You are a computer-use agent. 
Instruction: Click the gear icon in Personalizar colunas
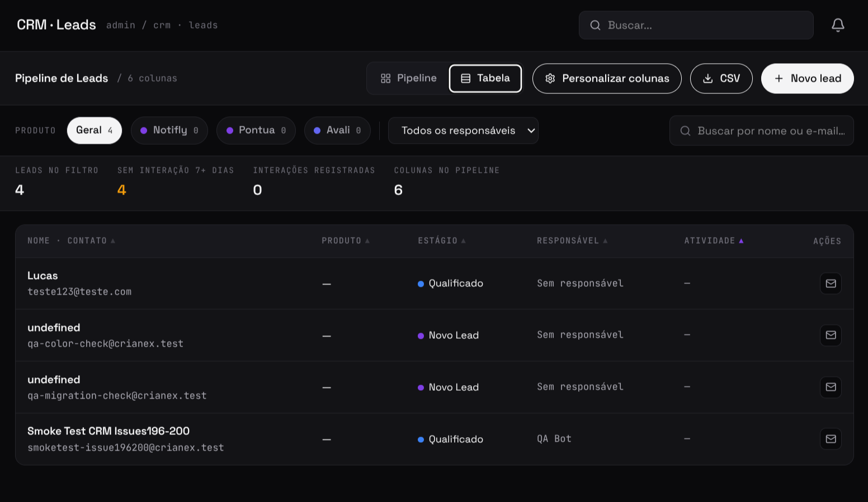click(550, 78)
